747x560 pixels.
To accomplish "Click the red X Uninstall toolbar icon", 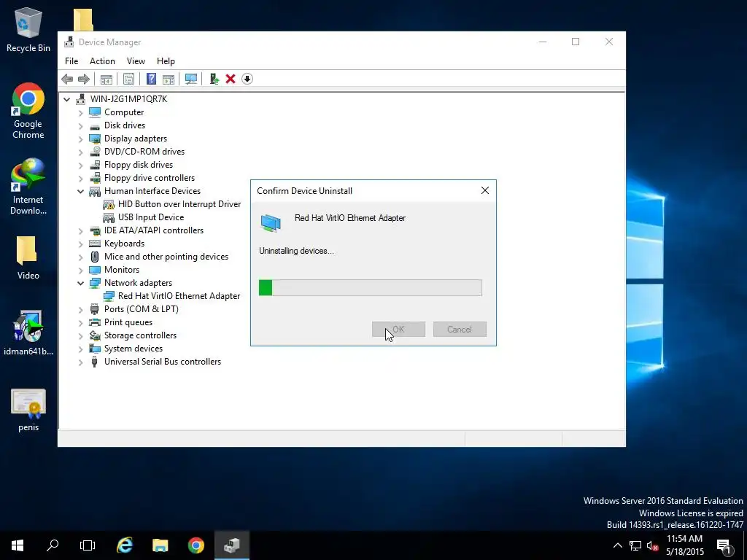I will 231,79.
